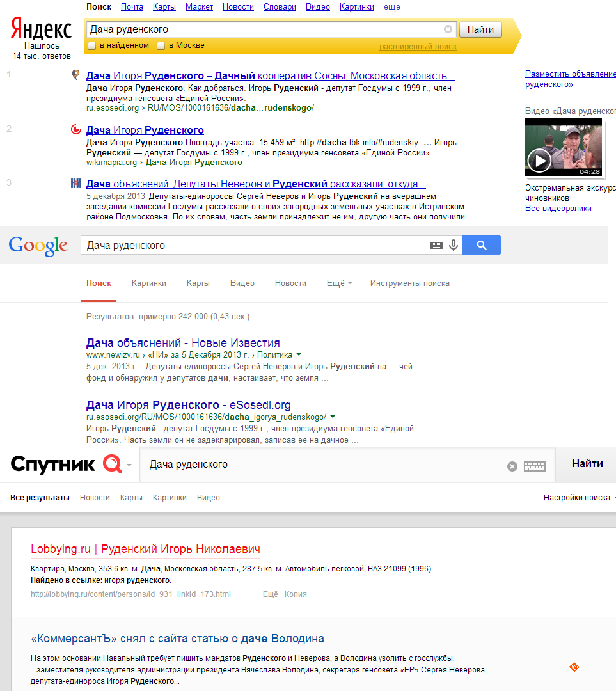
Task: Click the Sputnik "Найти" button
Action: pos(587,464)
